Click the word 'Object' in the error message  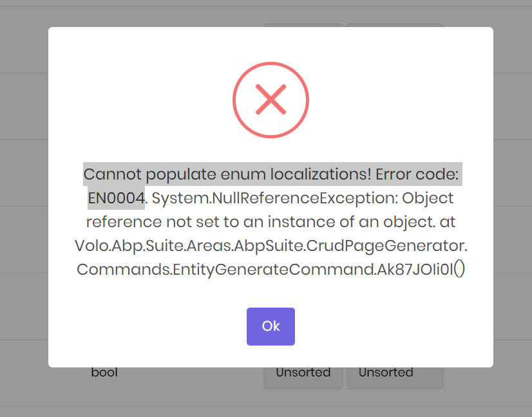(428, 198)
